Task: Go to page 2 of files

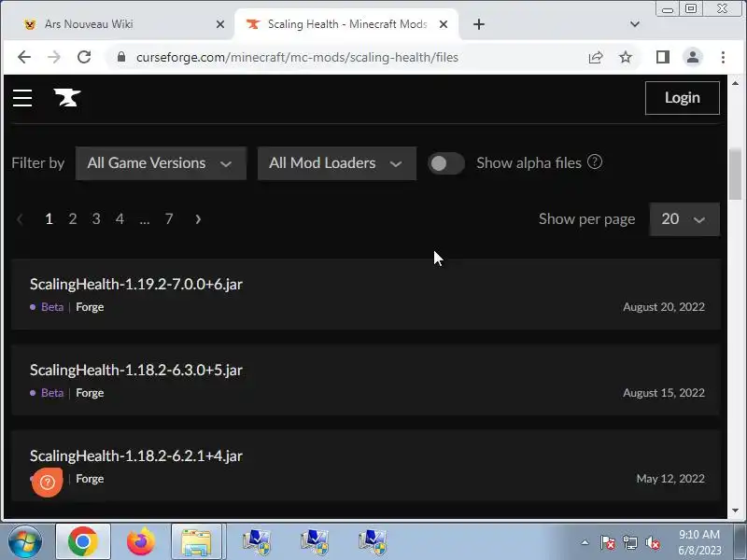Action: [73, 219]
